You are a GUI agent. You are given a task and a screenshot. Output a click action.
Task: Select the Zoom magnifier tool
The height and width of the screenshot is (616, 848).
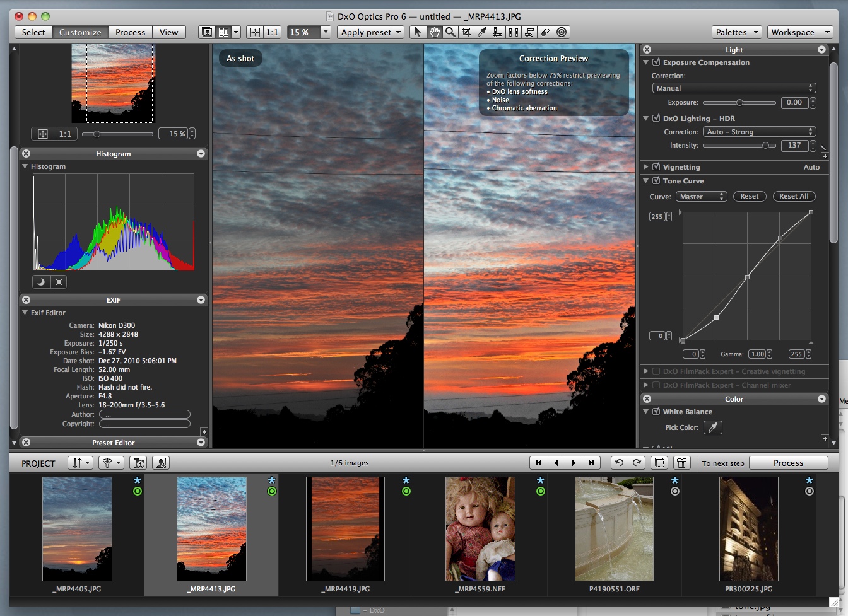coord(450,32)
